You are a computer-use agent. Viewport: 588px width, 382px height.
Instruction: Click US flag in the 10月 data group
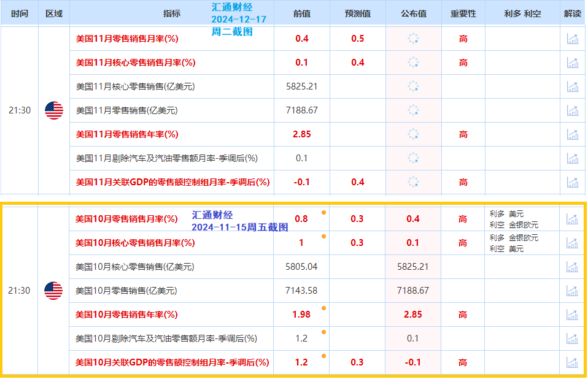[54, 291]
